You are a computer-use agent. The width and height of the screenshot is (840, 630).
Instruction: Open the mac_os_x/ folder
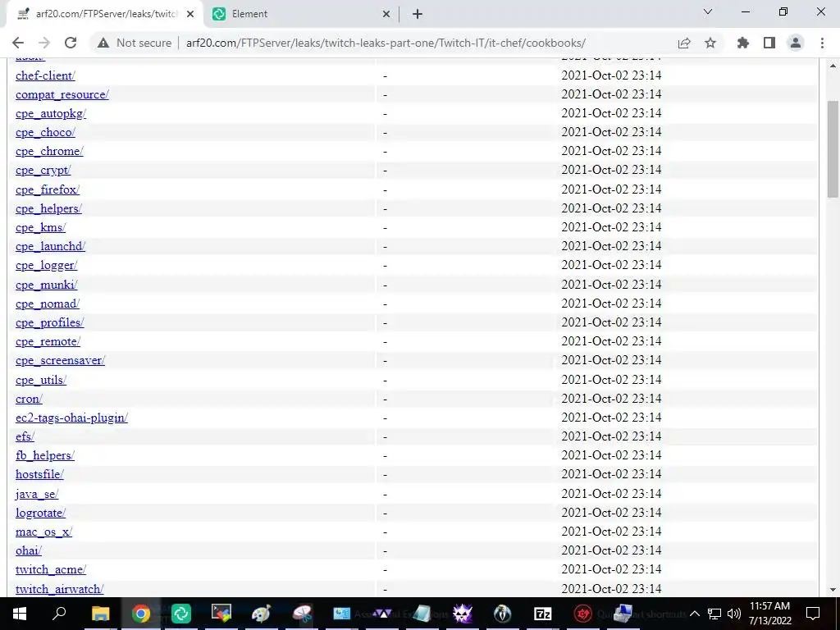[44, 532]
